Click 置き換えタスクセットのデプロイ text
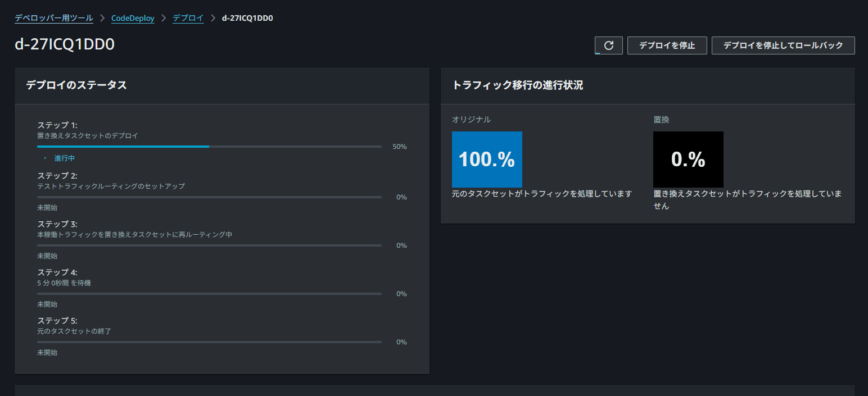This screenshot has width=868, height=396. pyautogui.click(x=88, y=135)
